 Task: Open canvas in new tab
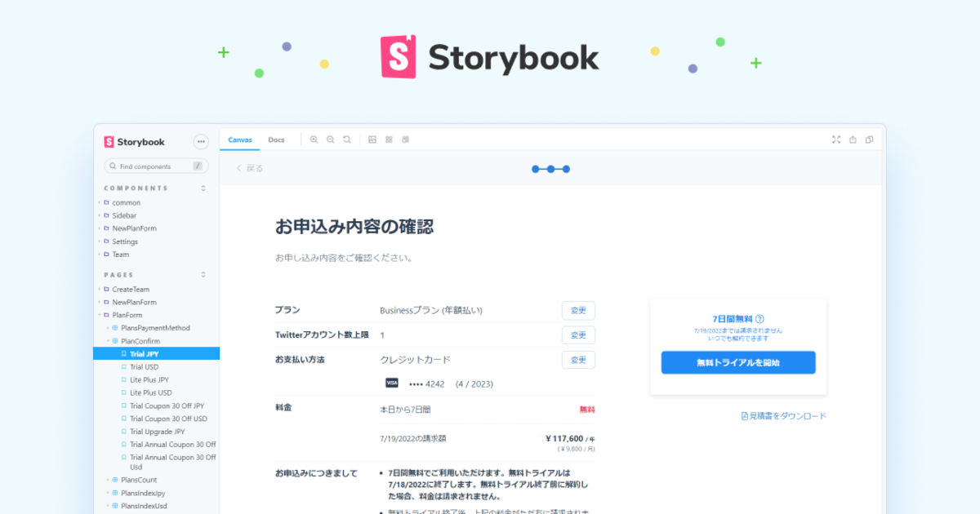pos(853,140)
